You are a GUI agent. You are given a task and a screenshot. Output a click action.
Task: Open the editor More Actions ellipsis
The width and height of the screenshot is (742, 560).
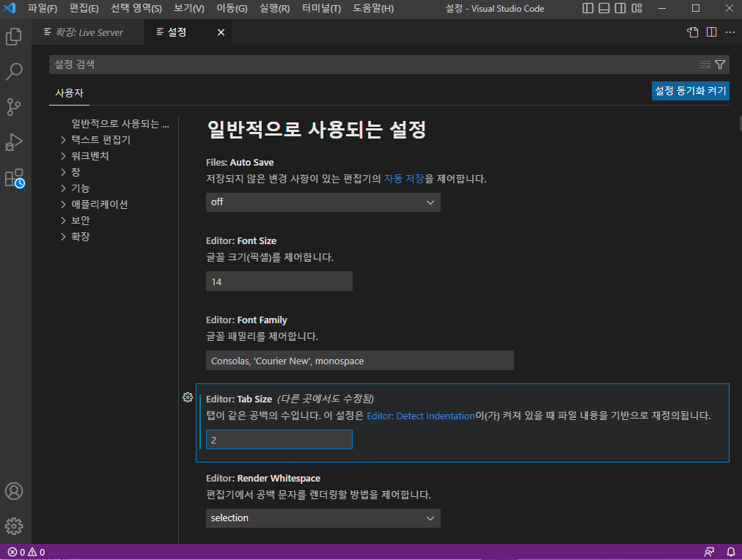coord(730,32)
